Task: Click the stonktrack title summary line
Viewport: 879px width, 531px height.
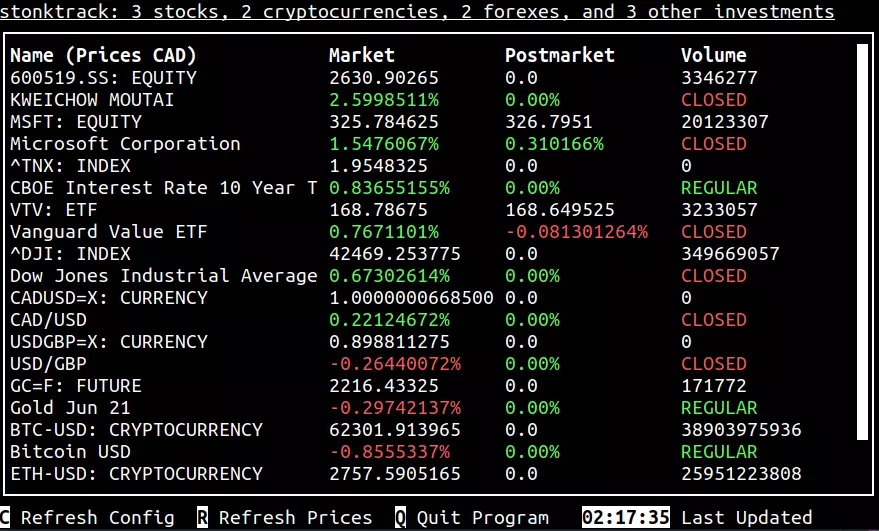Action: point(417,12)
